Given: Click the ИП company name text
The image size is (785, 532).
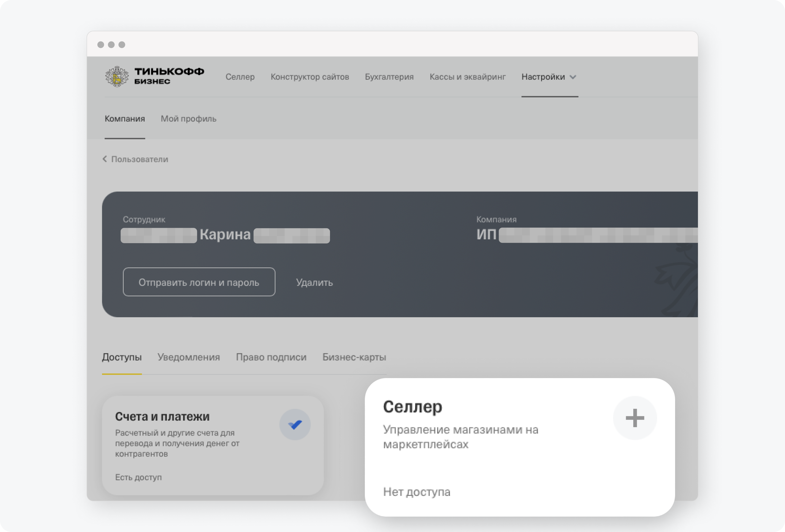Looking at the screenshot, I should click(x=486, y=235).
